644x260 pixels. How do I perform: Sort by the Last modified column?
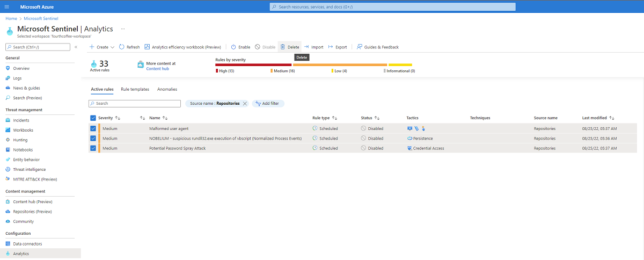pos(598,118)
